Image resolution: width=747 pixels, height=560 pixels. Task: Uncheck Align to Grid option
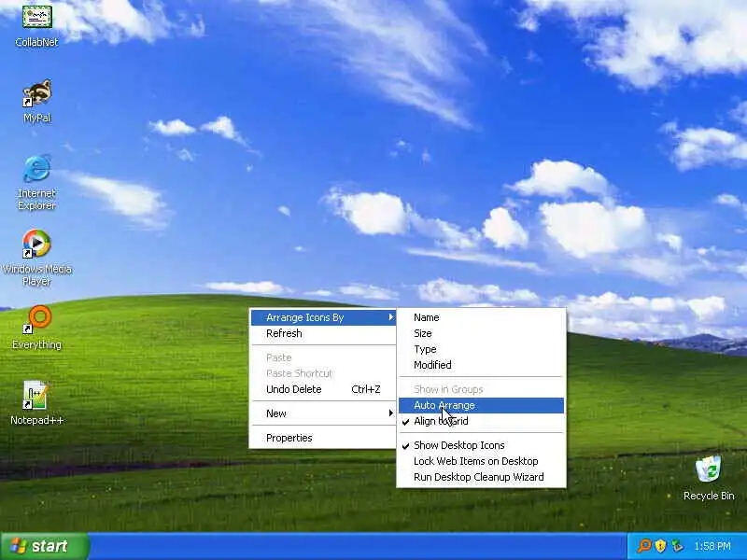pos(481,421)
